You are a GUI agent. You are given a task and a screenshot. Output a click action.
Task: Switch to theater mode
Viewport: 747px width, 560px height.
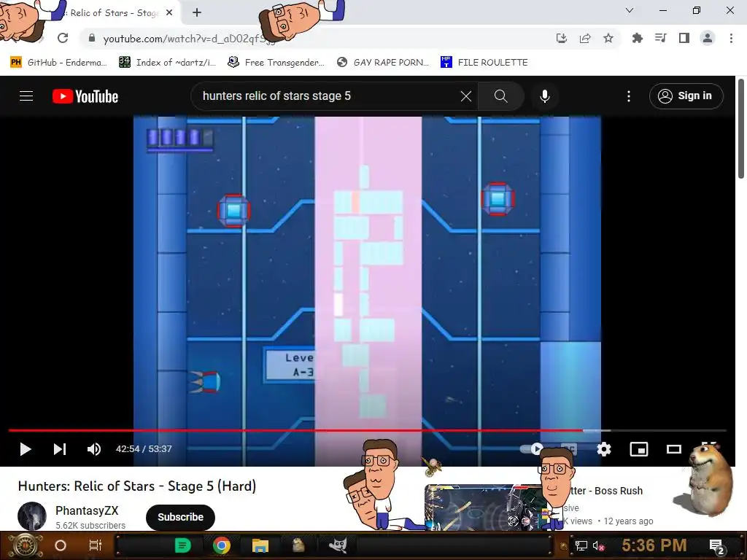[x=673, y=449]
